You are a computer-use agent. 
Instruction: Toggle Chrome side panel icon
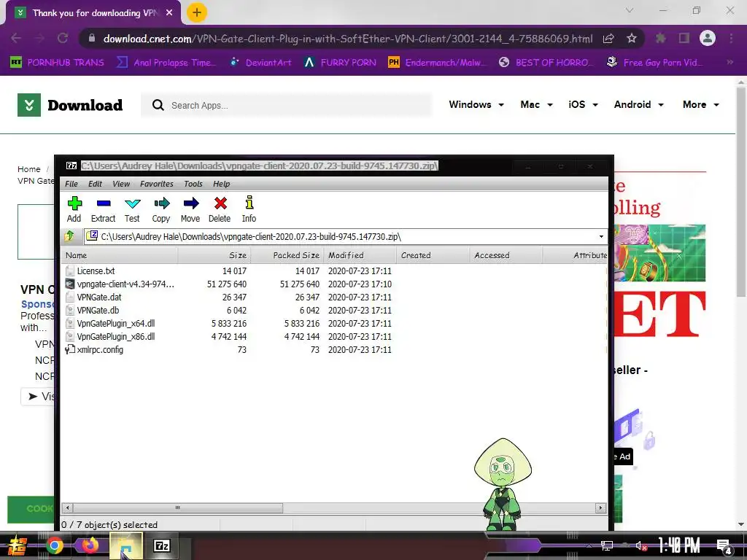(684, 38)
